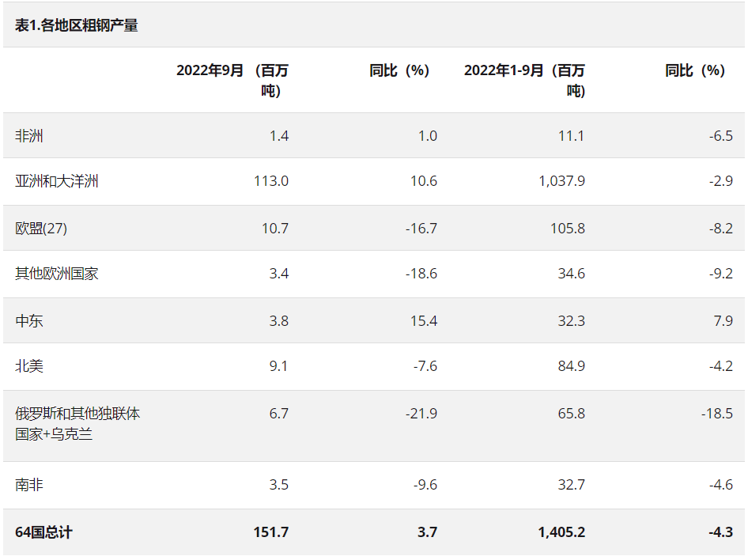Viewport: 748px width, 560px height.
Task: Click the 113.0 value for 亚洲和大洋洲
Action: tap(271, 181)
